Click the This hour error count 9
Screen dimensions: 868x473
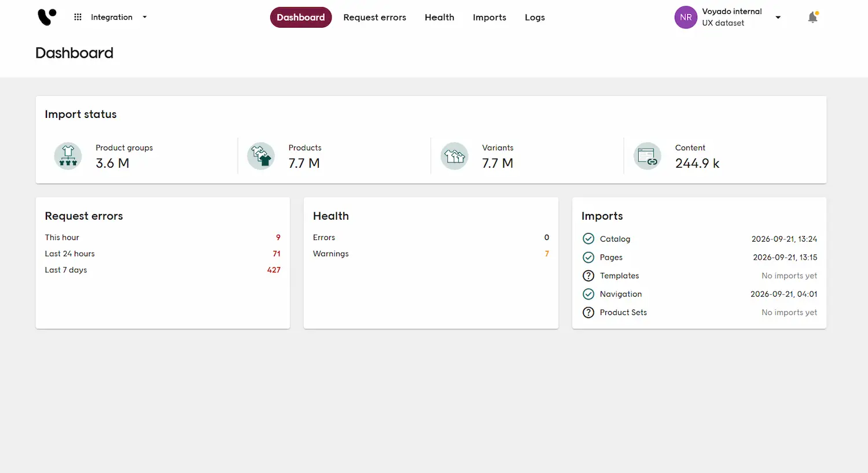pyautogui.click(x=278, y=238)
